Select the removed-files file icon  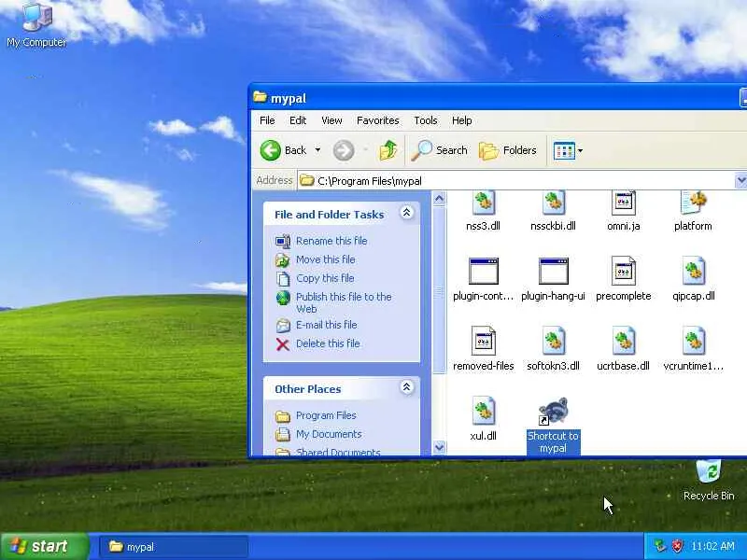483,341
